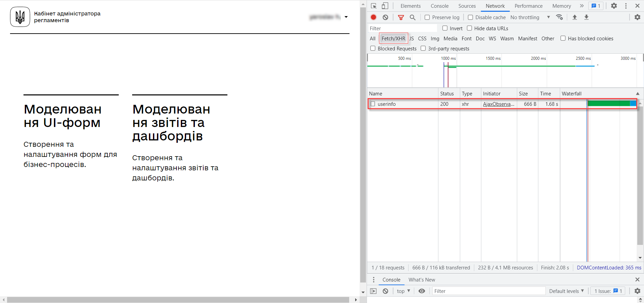Switch to the Elements tab
The height and width of the screenshot is (303, 644).
(x=410, y=6)
